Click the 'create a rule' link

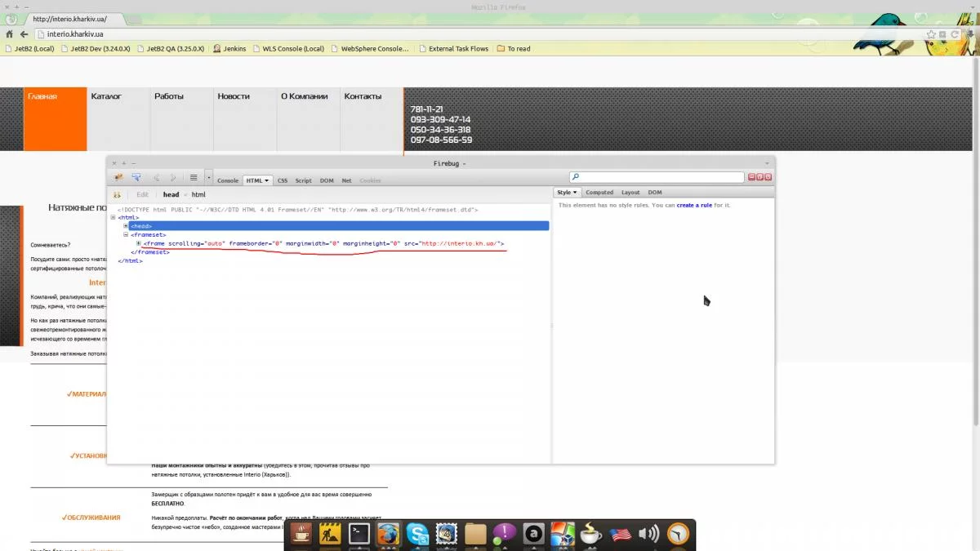pos(694,206)
